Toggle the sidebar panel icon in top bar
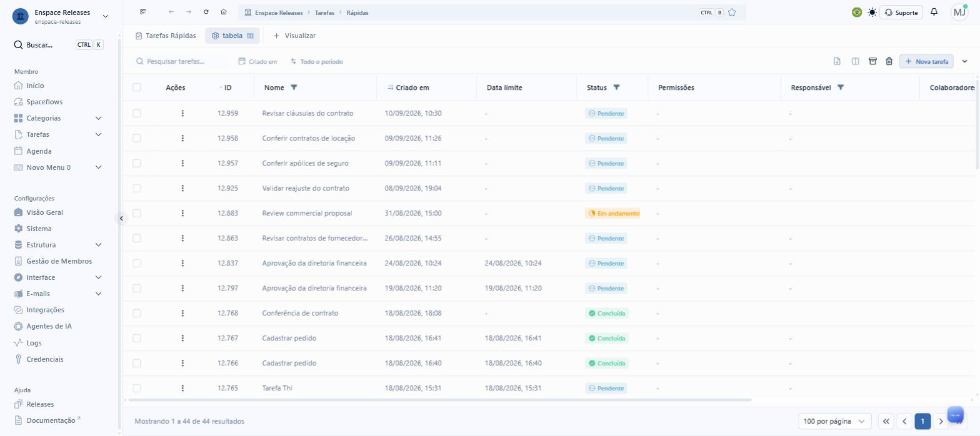 143,12
